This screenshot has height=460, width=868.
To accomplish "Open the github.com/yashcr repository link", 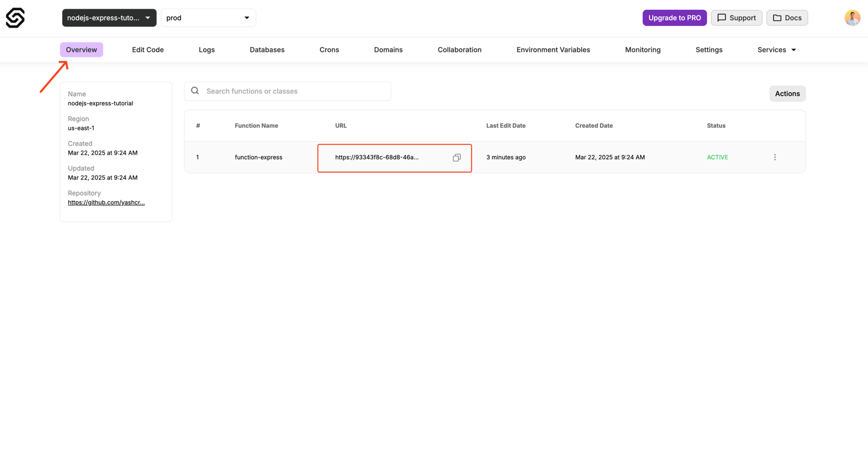I will click(106, 202).
